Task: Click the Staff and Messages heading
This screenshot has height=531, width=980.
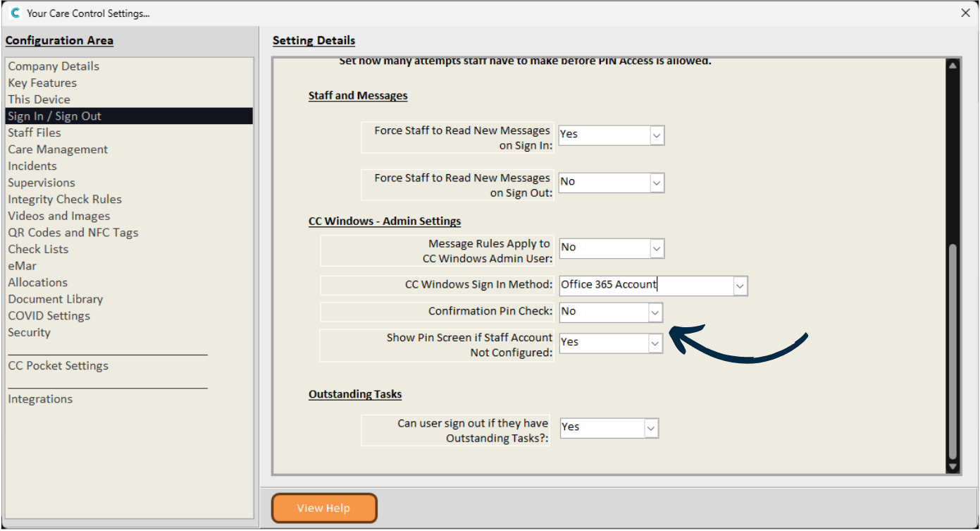Action: (358, 96)
